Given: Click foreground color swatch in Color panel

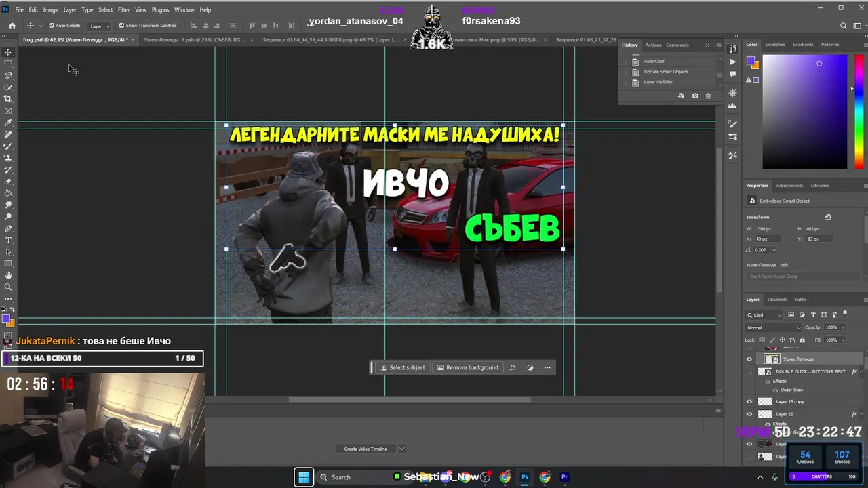Looking at the screenshot, I should click(751, 61).
